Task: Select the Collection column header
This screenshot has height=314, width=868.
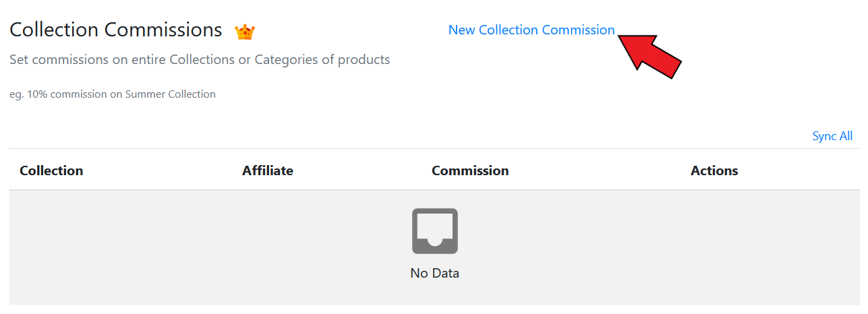Action: point(51,170)
